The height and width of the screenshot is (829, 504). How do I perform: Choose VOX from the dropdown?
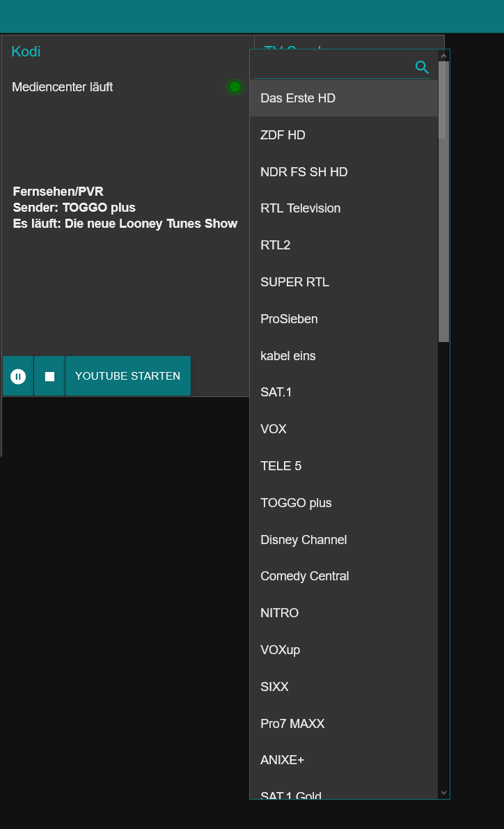click(x=344, y=429)
